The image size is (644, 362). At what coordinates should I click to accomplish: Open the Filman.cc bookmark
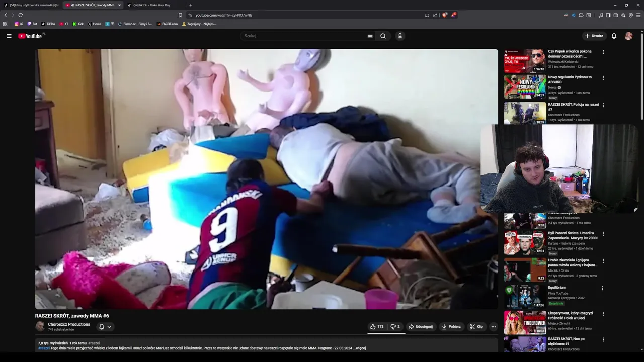[135, 24]
